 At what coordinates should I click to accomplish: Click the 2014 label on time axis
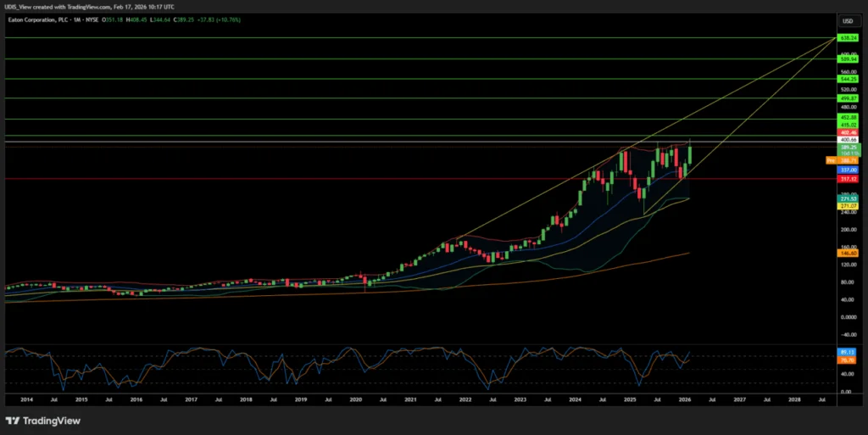[26, 399]
